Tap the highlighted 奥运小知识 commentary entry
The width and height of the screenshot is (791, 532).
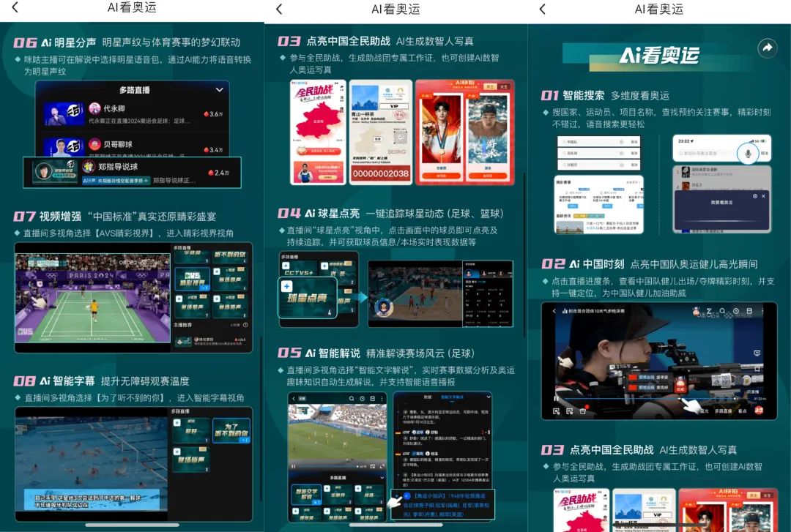coord(443,504)
